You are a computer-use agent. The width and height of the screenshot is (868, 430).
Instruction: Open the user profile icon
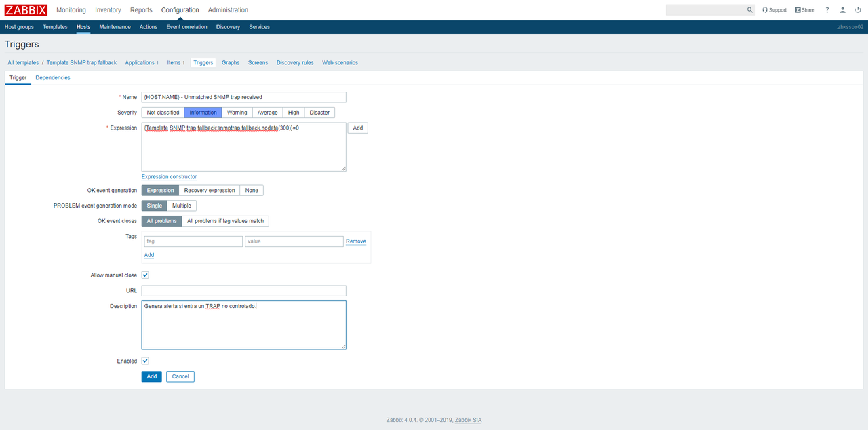coord(843,10)
